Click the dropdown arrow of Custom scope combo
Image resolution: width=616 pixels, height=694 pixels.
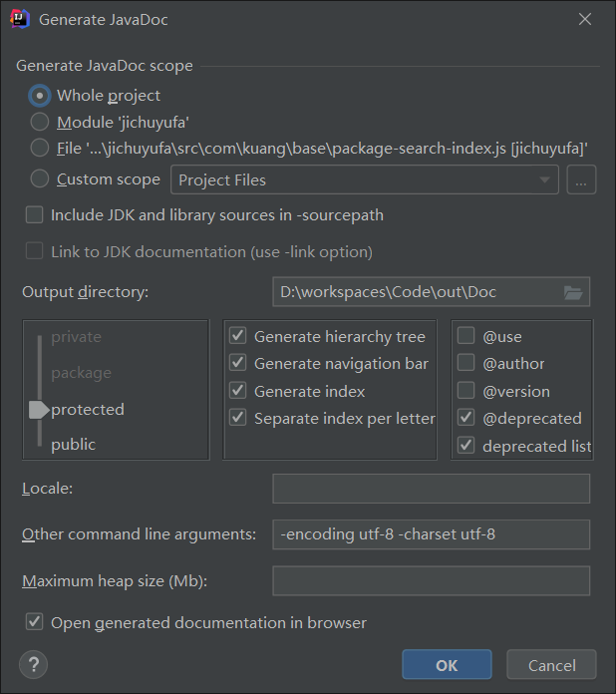[x=545, y=179]
